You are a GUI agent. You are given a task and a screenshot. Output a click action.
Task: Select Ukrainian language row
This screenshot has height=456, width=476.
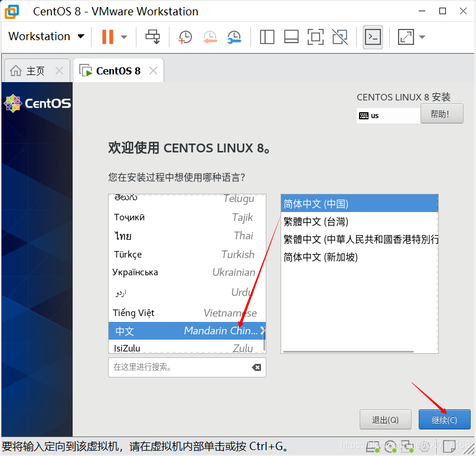187,272
